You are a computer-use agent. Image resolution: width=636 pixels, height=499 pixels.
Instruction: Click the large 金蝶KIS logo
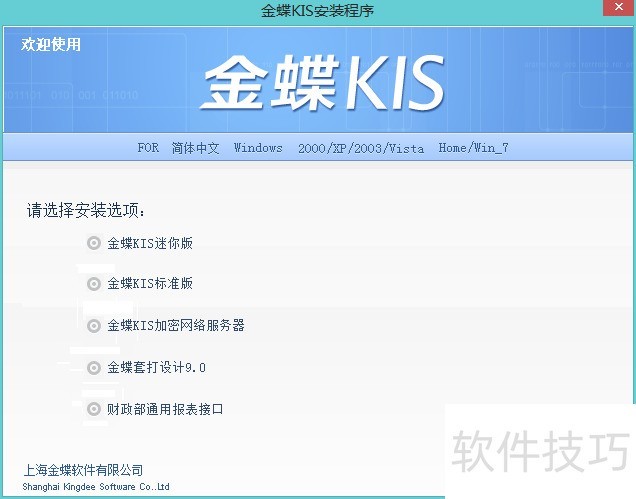point(322,83)
